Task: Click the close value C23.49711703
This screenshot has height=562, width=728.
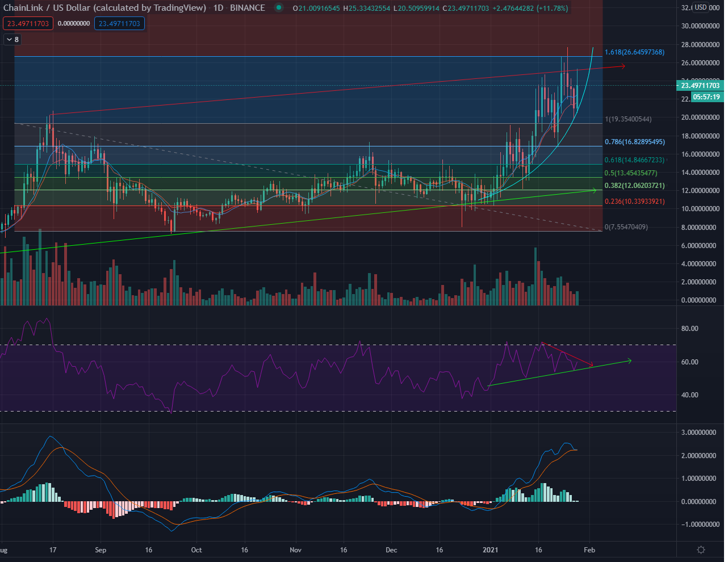Action: 466,9
